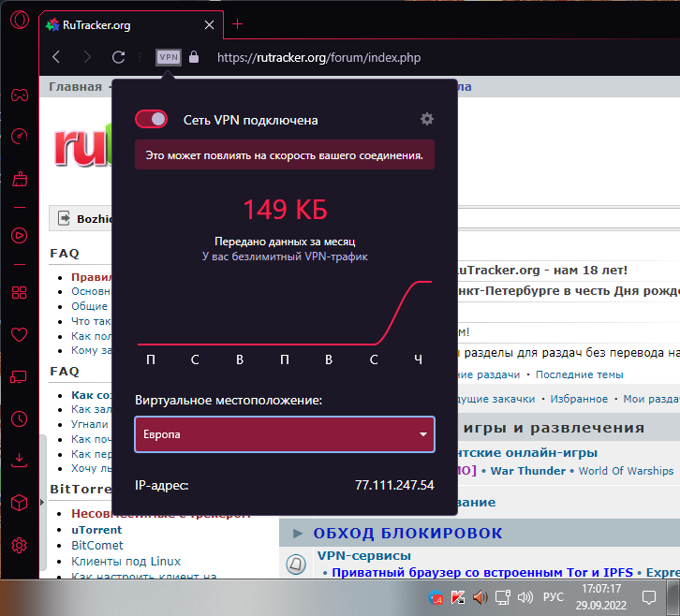The width and height of the screenshot is (680, 616).
Task: Click "У вас безлимитный VPN-трафик" text
Action: point(285,257)
